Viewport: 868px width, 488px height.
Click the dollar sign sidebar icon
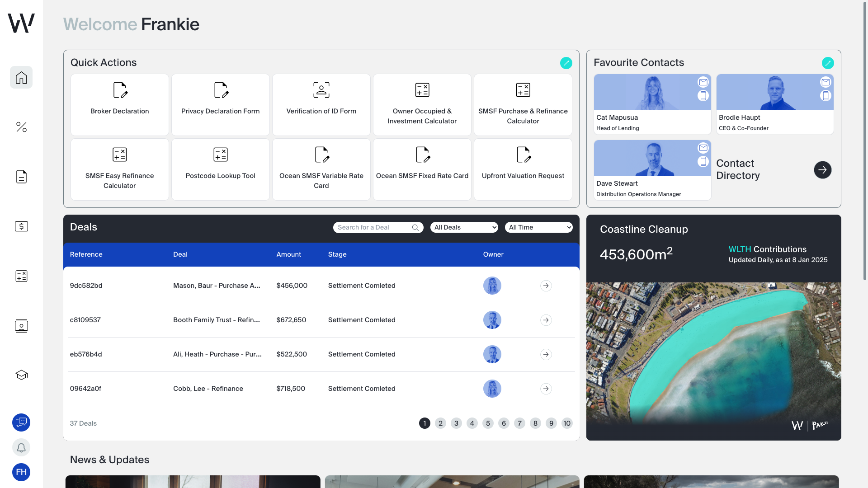point(21,226)
